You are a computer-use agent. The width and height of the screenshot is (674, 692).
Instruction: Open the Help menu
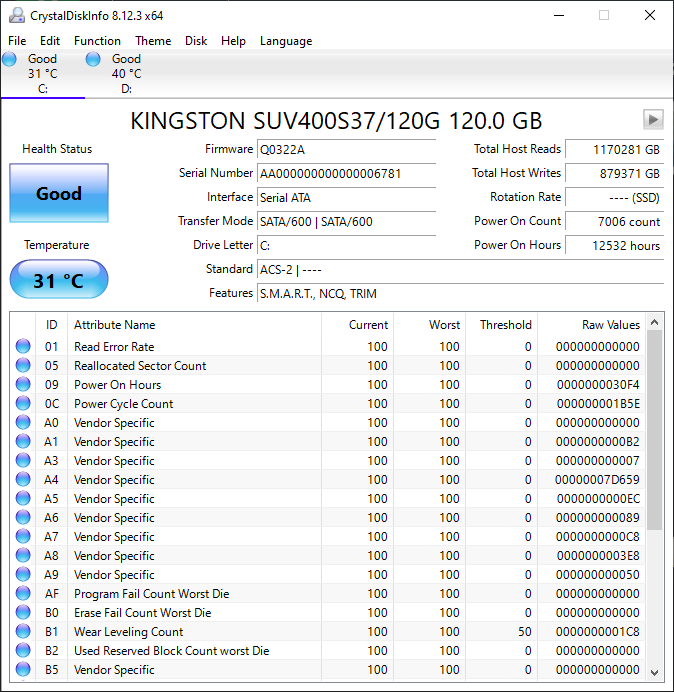coord(233,41)
